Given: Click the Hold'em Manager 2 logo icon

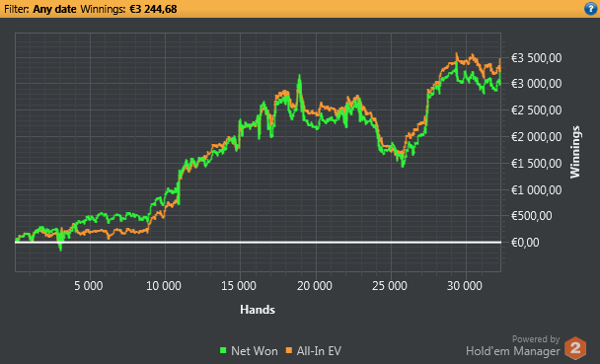Looking at the screenshot, I should pyautogui.click(x=575, y=348).
